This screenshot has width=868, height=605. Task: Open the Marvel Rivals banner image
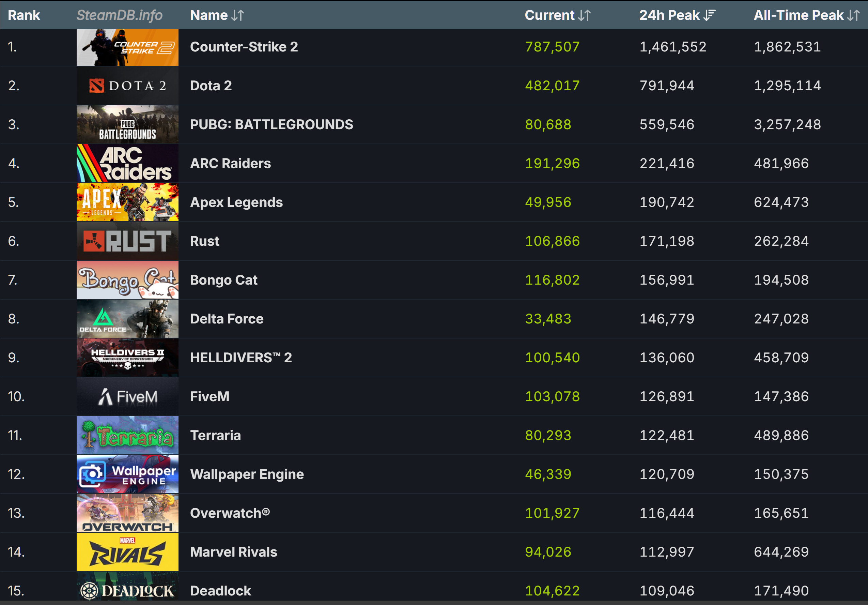coord(127,553)
